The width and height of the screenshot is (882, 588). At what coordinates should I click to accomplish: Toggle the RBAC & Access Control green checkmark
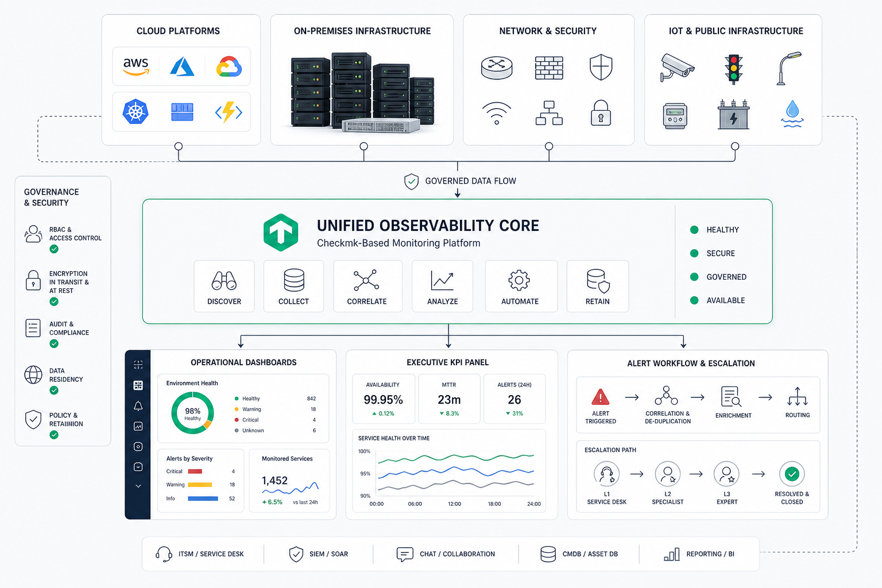pos(54,249)
